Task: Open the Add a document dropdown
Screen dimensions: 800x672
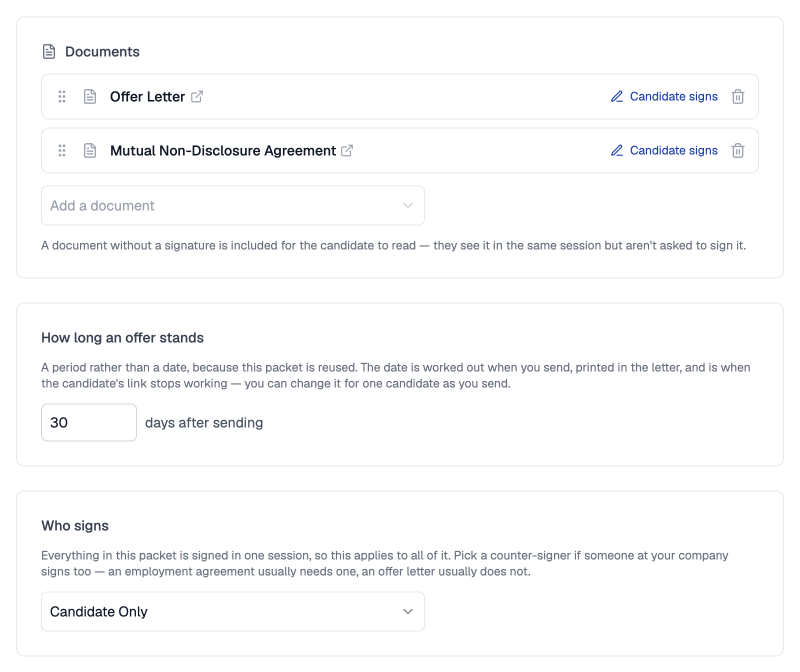Action: point(233,205)
